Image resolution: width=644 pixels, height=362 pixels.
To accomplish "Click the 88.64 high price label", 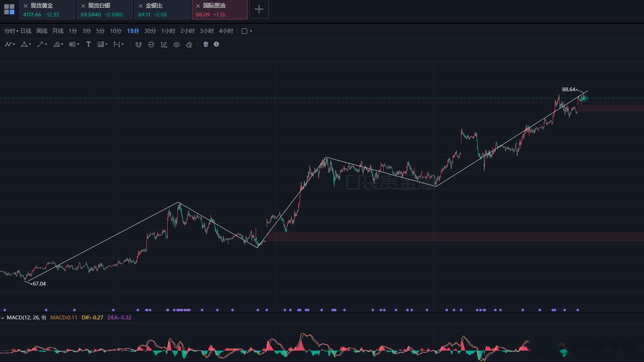I will coord(569,90).
